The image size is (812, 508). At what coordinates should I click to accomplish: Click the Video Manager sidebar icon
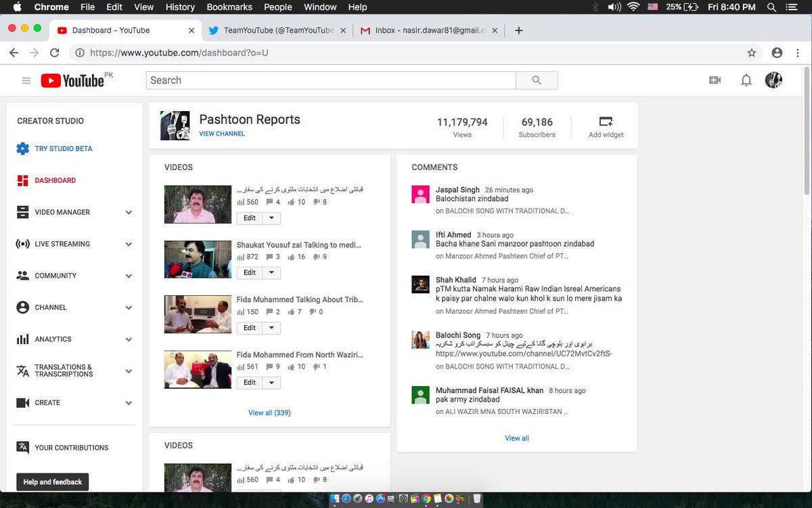pyautogui.click(x=23, y=213)
